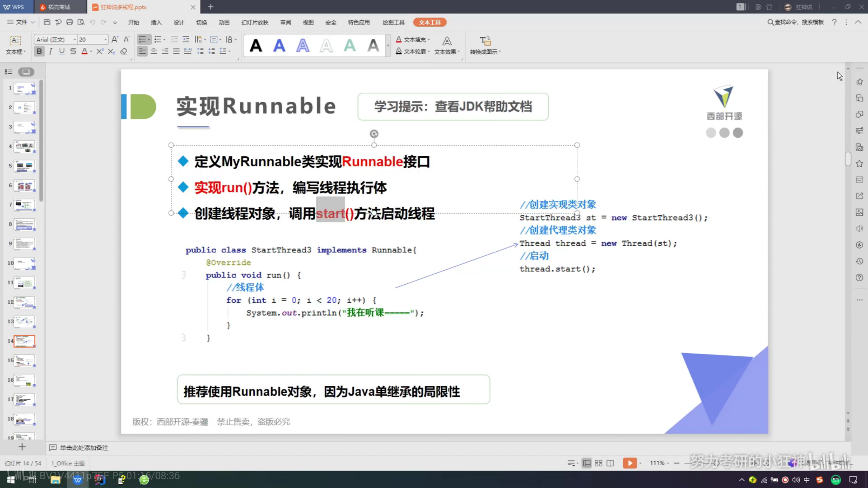Image resolution: width=868 pixels, height=488 pixels.
Task: Decrease indent level icon
Action: 174,39
